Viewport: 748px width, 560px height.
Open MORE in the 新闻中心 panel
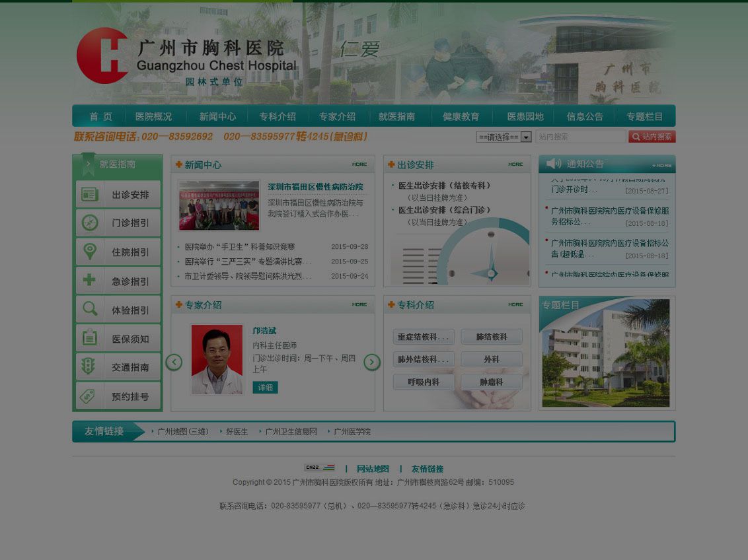(x=359, y=164)
